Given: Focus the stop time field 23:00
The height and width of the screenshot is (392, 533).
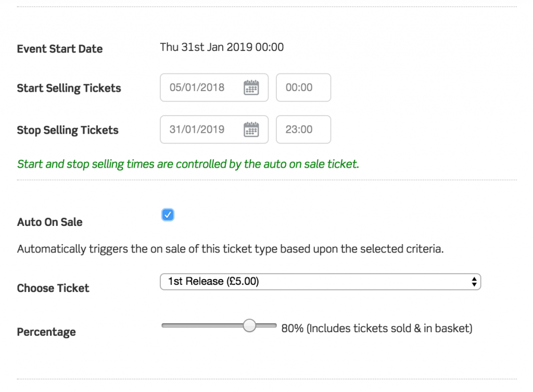Looking at the screenshot, I should (303, 129).
